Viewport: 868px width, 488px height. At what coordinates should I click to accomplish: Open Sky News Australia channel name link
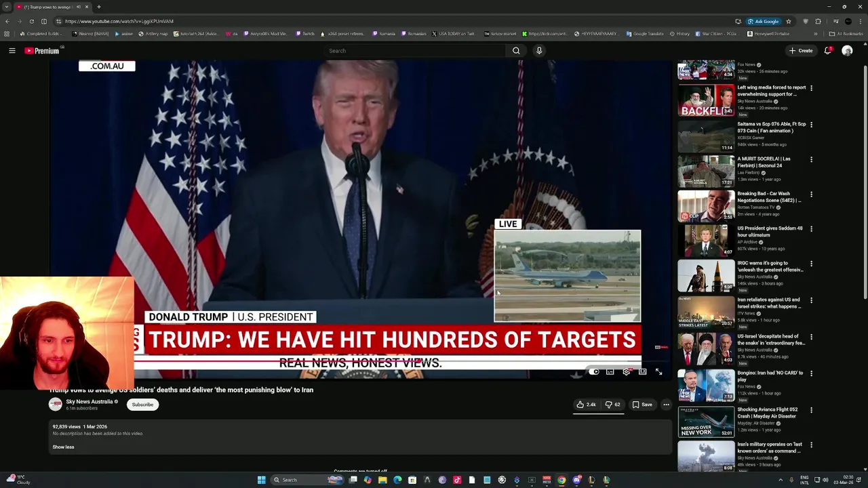coord(90,402)
